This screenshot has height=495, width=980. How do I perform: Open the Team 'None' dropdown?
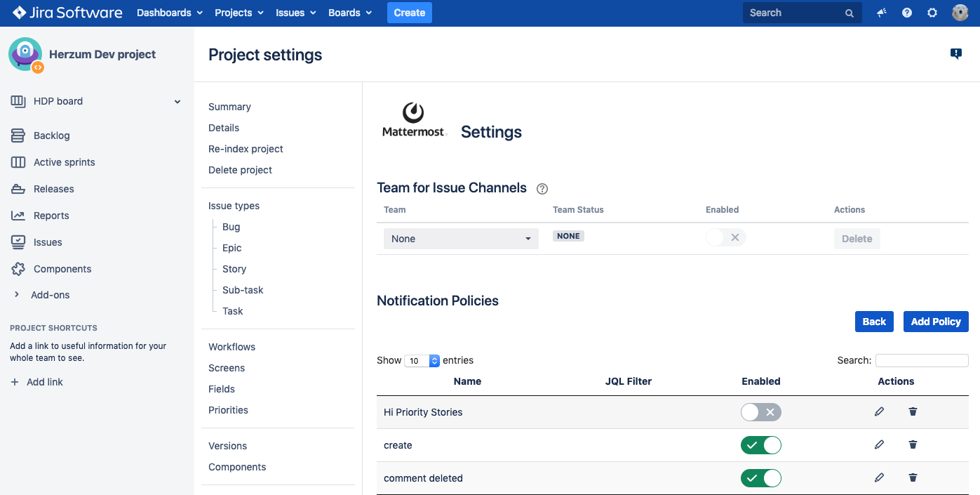461,239
